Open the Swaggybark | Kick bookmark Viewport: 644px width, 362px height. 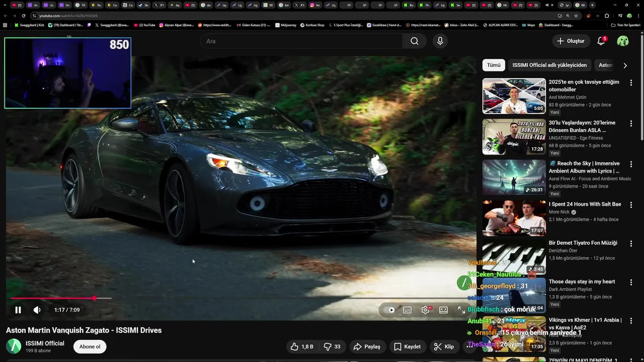pos(29,25)
